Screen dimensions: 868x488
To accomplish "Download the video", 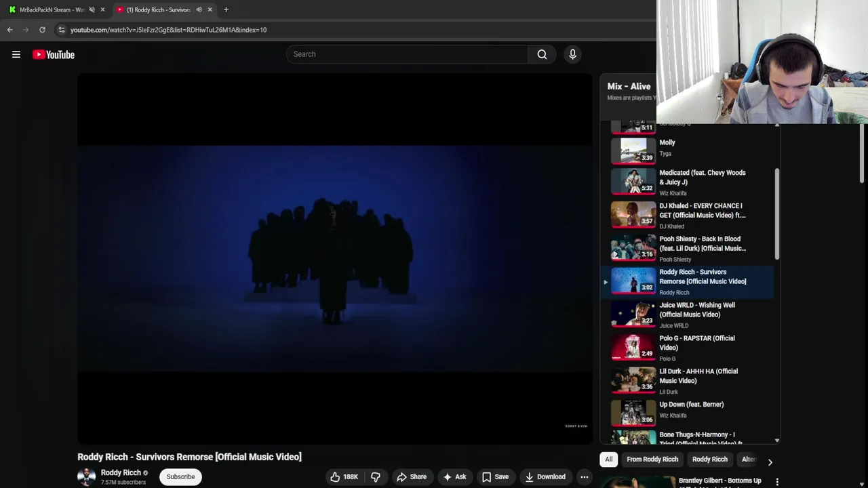I will tap(545, 476).
